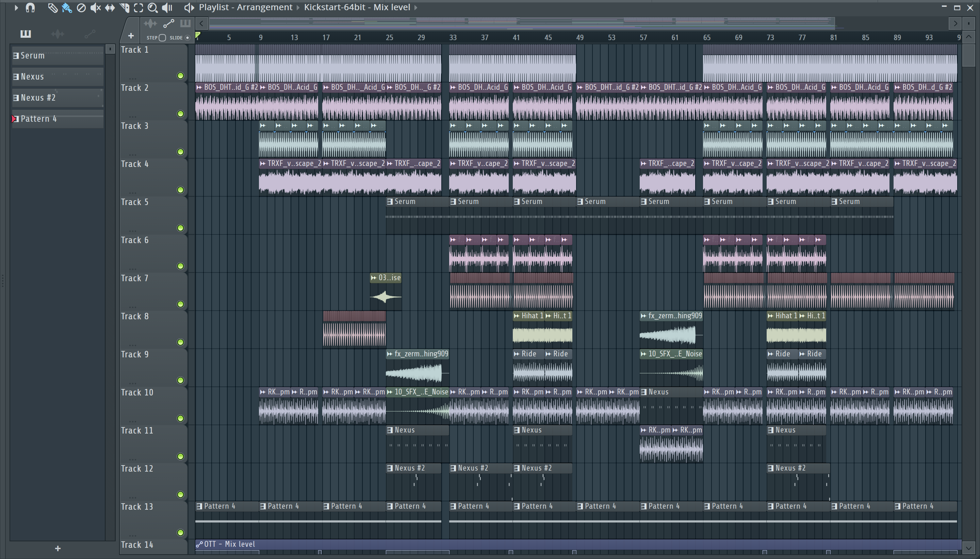Mute Track 5 with its green LED
The image size is (980, 559).
tap(180, 228)
